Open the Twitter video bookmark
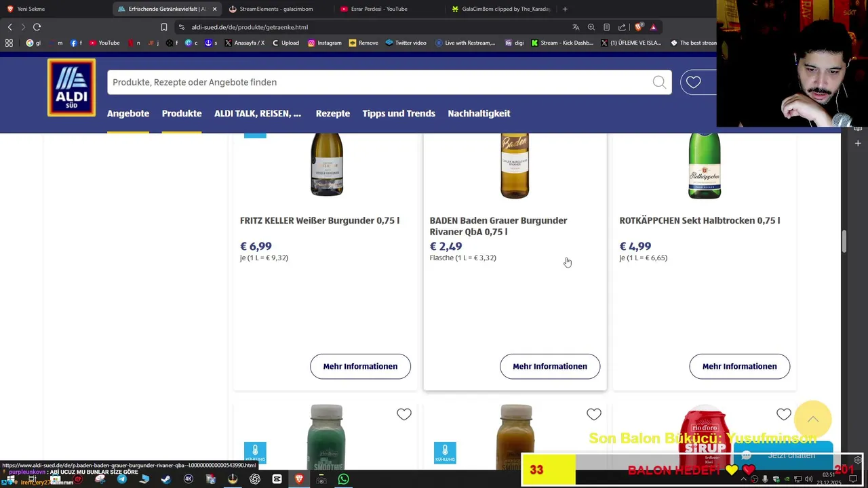Screen dimensions: 868x488 [406, 43]
